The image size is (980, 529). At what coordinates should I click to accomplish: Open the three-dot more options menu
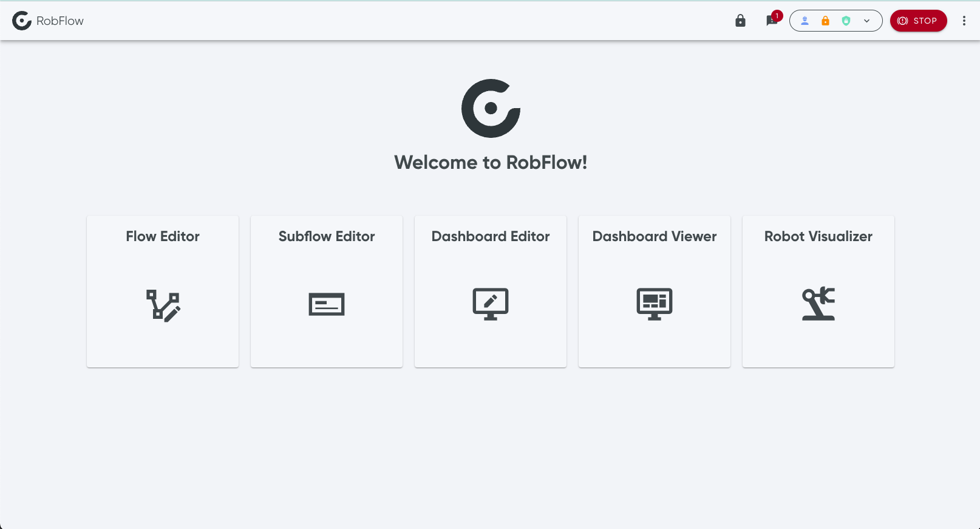coord(964,21)
